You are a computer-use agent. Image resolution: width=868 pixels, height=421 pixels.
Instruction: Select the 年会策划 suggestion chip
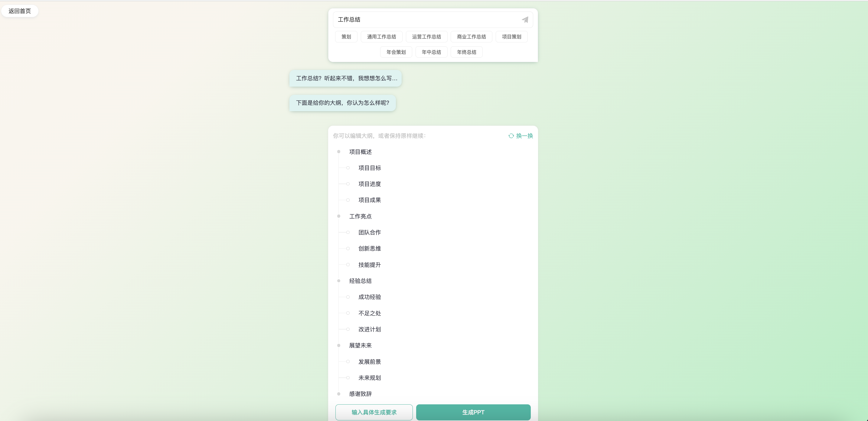coord(396,52)
